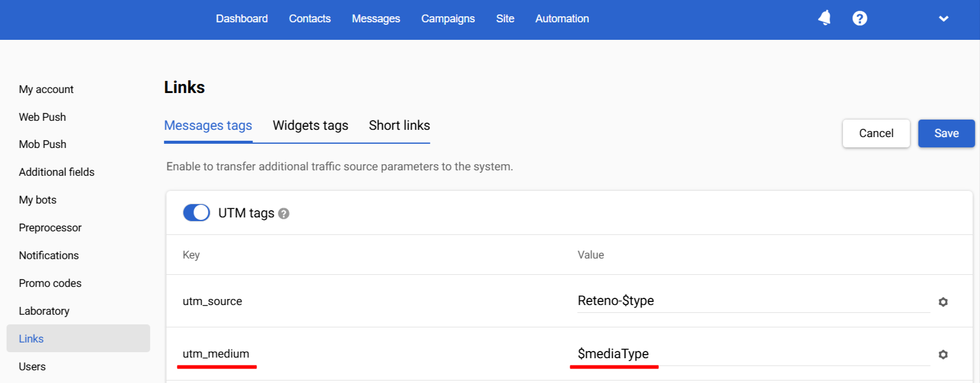Open the Short links tab

pos(399,126)
